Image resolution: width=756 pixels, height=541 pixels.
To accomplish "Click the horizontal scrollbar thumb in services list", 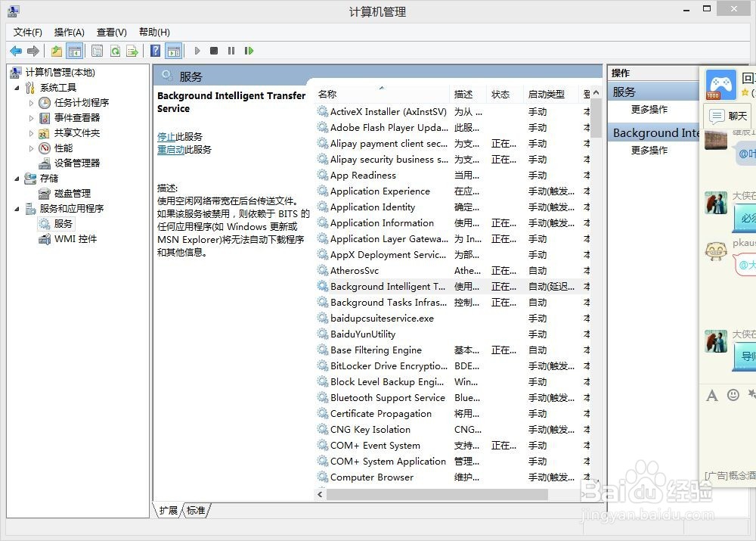I will 437,495.
